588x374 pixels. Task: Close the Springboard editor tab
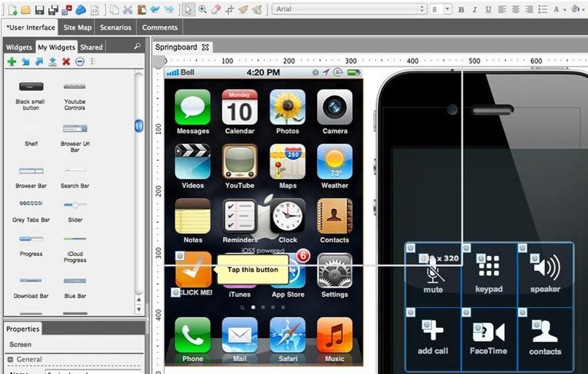coord(205,47)
